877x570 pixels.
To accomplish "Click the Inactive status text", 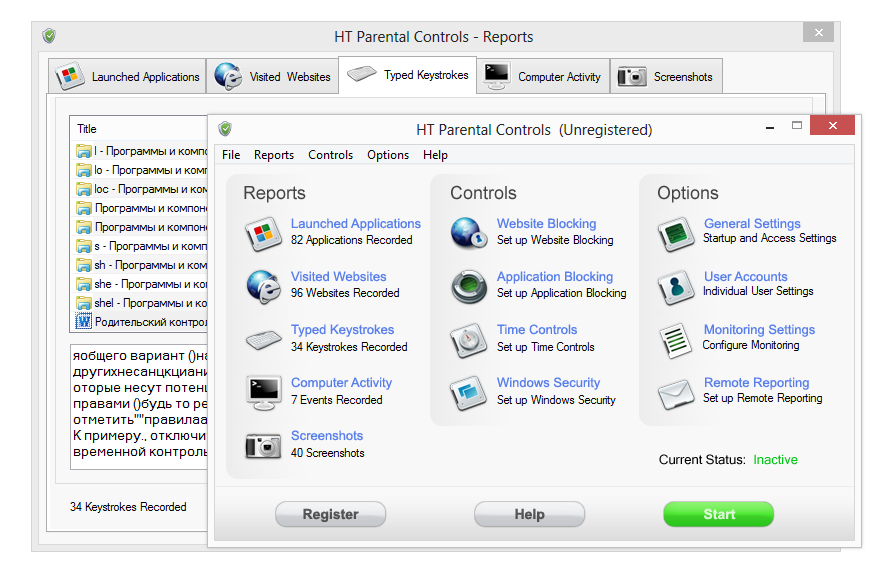I will coord(775,460).
